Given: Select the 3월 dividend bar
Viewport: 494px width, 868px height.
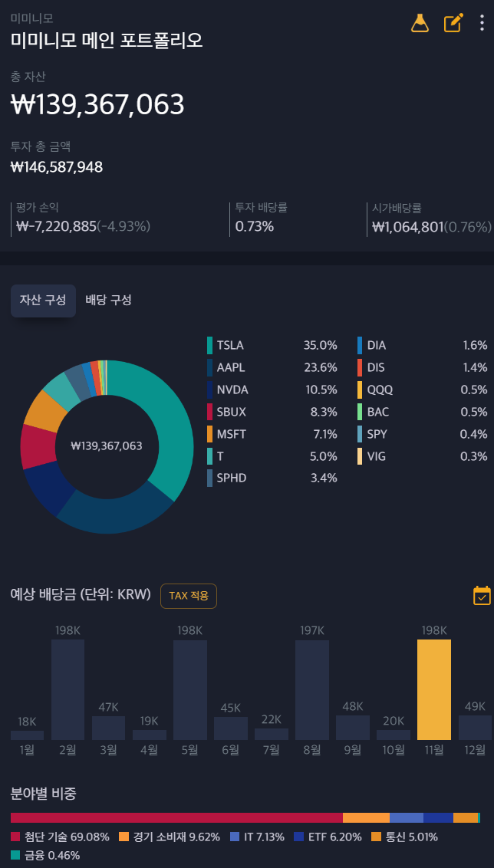Looking at the screenshot, I should pos(109,728).
